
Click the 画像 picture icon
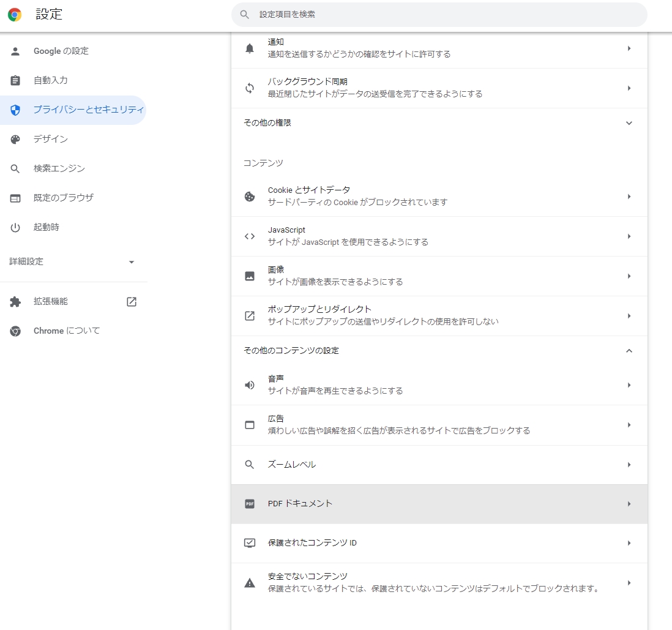[x=250, y=276]
